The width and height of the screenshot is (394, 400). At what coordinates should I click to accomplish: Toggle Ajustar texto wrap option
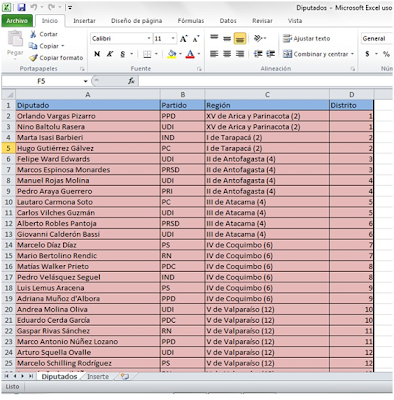point(306,39)
